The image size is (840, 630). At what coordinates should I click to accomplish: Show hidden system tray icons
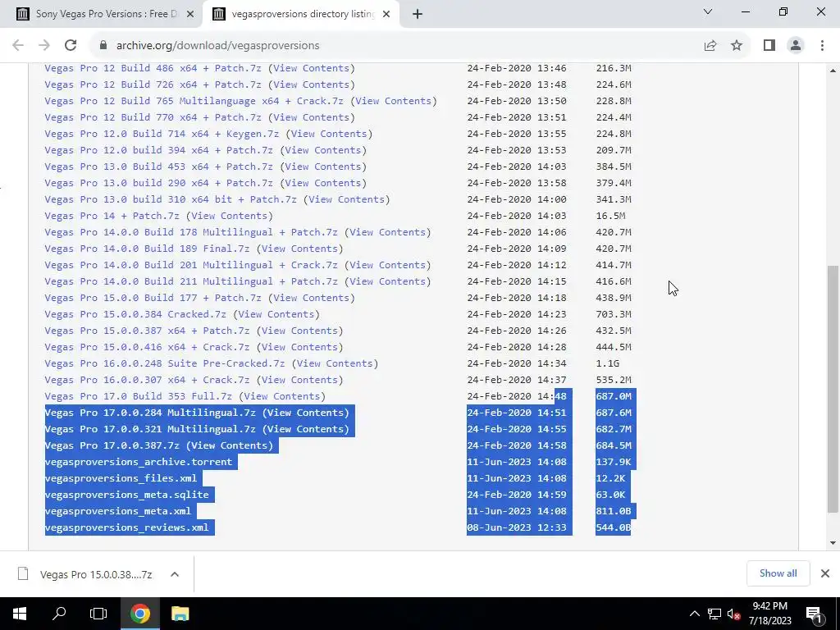point(694,614)
